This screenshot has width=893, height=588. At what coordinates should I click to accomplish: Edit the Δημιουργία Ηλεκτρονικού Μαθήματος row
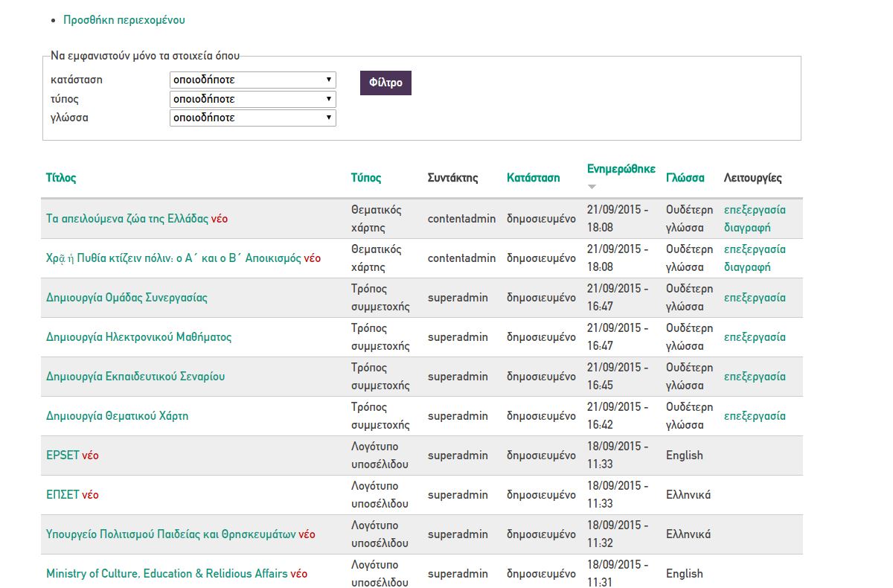click(755, 337)
